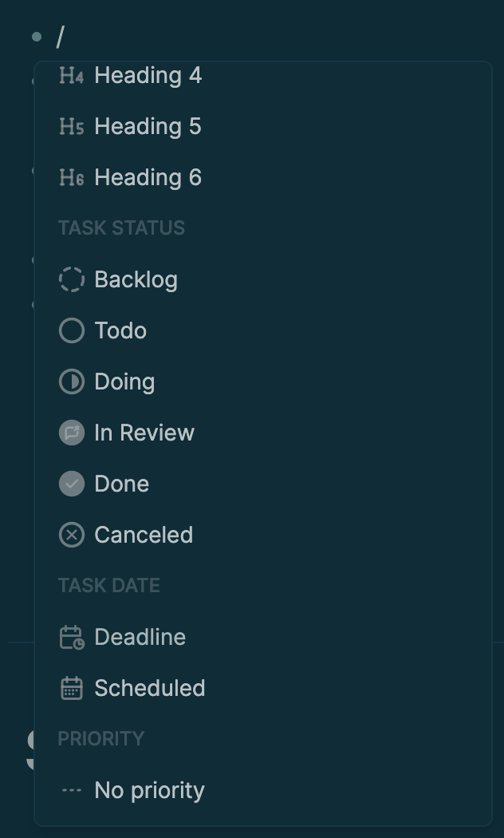Set task status to Doing
The height and width of the screenshot is (838, 504).
[x=124, y=382]
